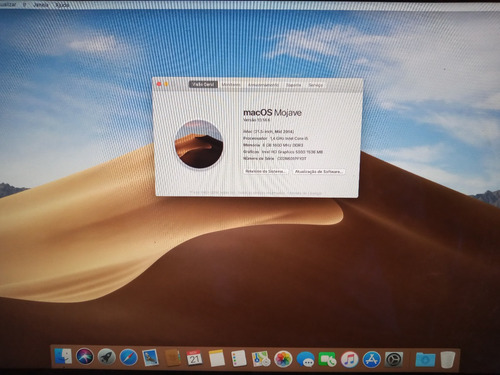
Task: Open System Preferences gear icon
Action: pyautogui.click(x=394, y=360)
